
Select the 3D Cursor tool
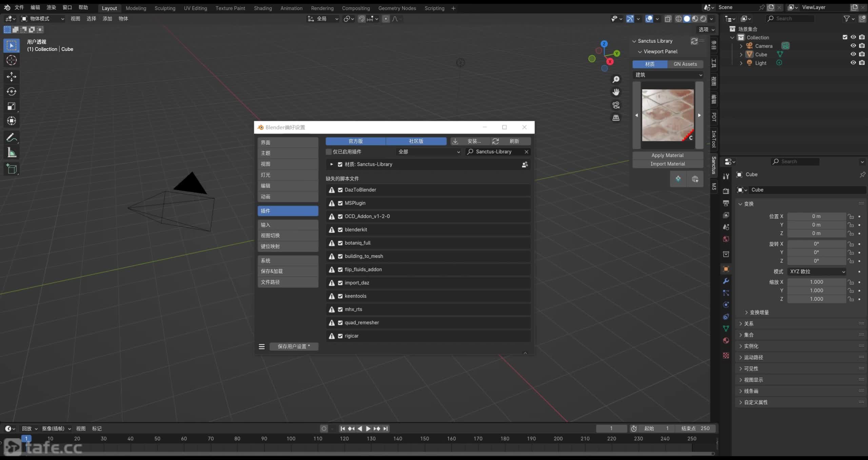pos(12,60)
